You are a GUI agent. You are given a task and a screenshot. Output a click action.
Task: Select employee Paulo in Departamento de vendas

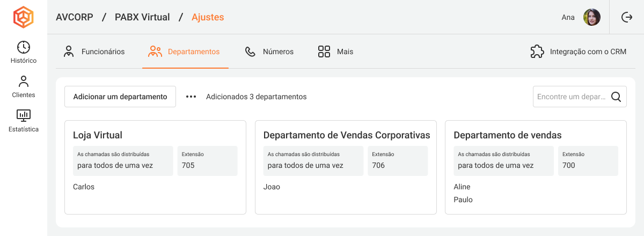click(x=463, y=200)
